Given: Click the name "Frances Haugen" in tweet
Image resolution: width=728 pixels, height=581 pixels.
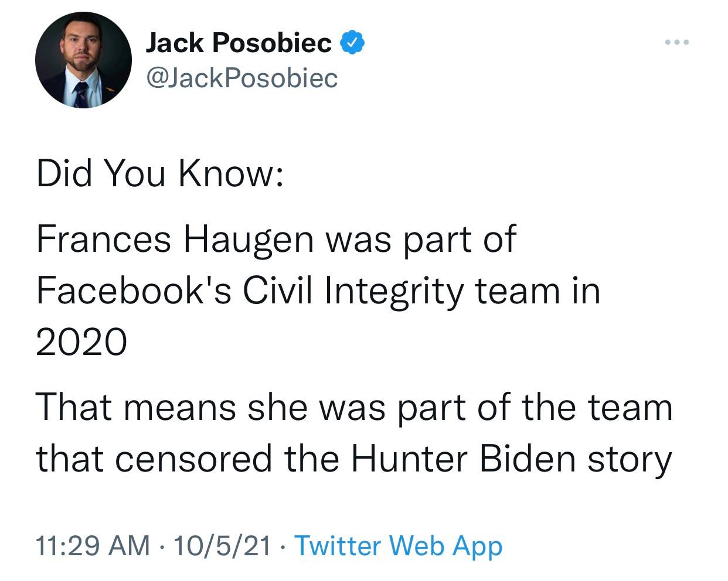Looking at the screenshot, I should (x=175, y=240).
